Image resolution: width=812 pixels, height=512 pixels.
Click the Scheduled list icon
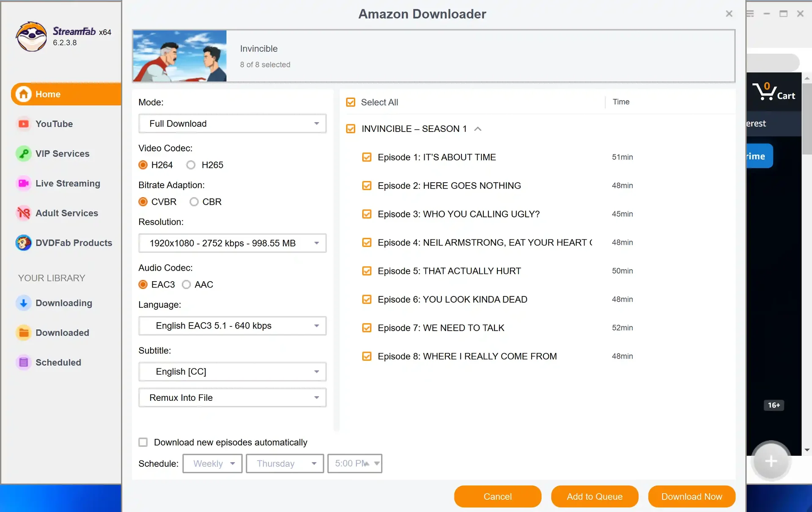coord(24,362)
